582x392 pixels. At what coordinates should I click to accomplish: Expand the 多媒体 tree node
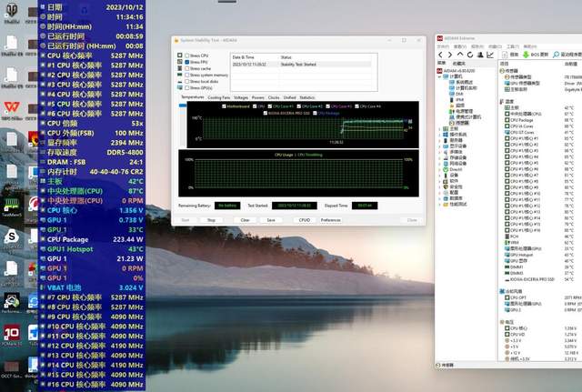pyautogui.click(x=440, y=152)
